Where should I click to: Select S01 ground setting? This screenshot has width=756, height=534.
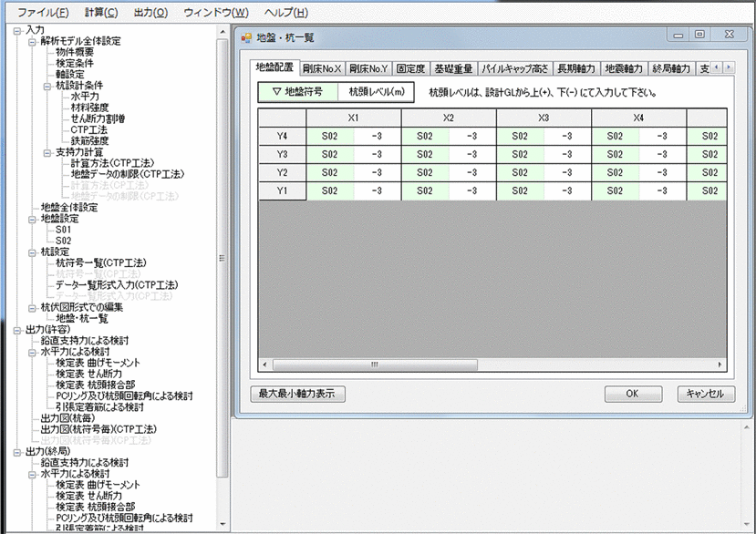click(63, 230)
